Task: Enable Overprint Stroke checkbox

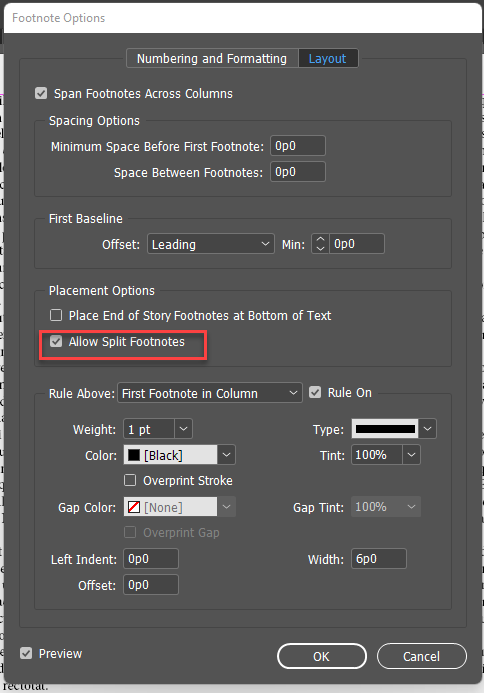Action: tap(130, 480)
